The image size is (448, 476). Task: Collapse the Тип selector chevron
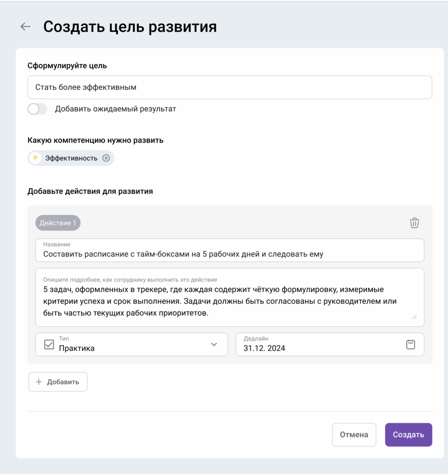[214, 344]
